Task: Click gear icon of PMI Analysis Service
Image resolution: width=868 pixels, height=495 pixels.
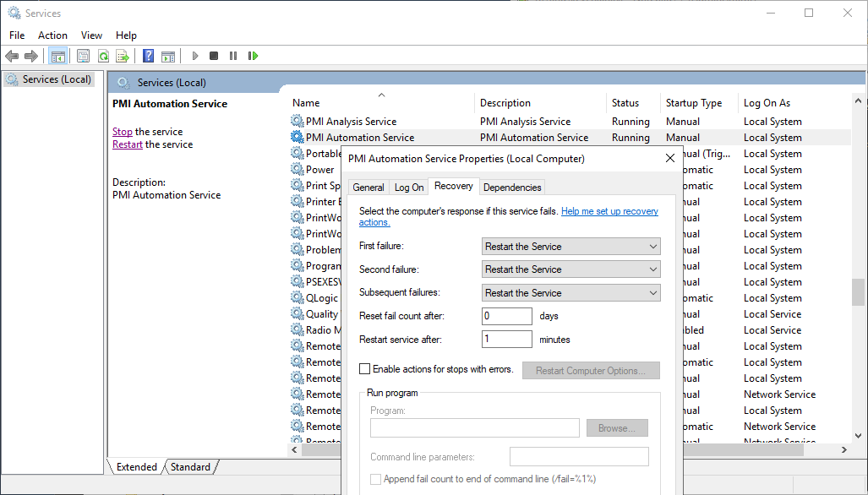Action: [298, 121]
